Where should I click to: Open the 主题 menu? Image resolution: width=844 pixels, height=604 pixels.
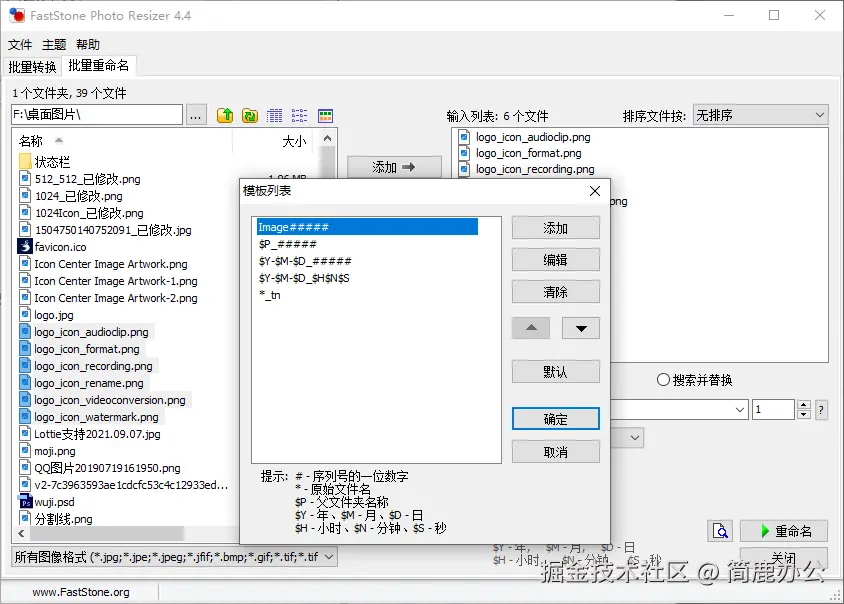point(54,45)
